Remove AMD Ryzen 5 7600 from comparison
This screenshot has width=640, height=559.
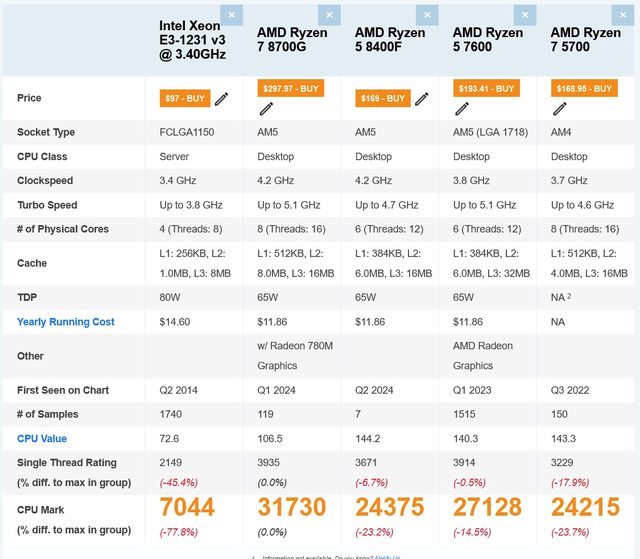point(525,15)
